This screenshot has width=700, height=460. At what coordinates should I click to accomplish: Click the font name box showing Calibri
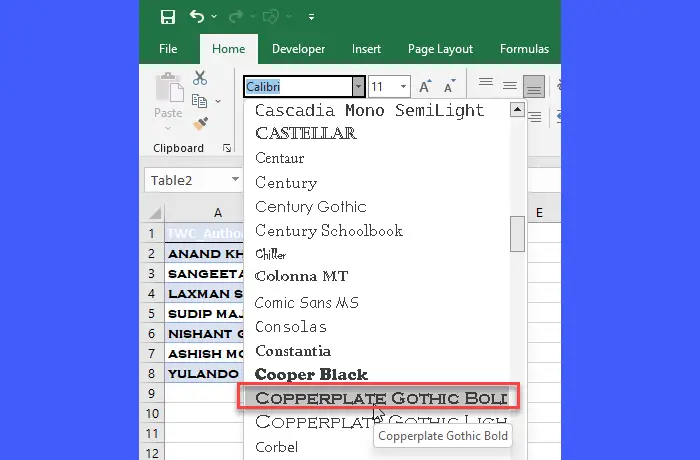(298, 87)
